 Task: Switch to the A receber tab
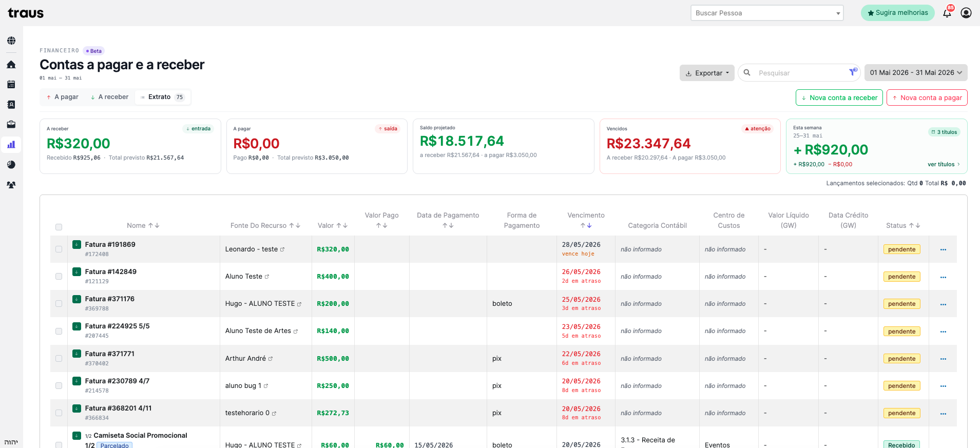[109, 97]
